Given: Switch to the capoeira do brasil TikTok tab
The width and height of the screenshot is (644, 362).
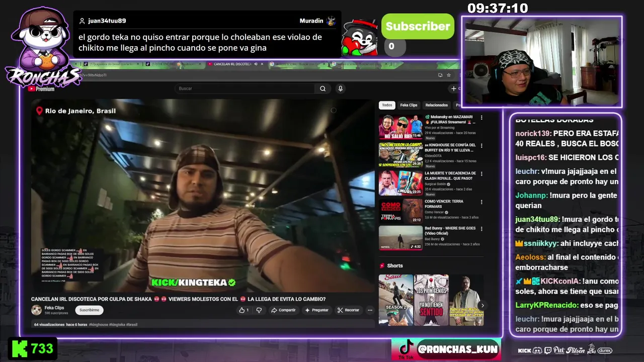Looking at the screenshot, I should pos(111,64).
